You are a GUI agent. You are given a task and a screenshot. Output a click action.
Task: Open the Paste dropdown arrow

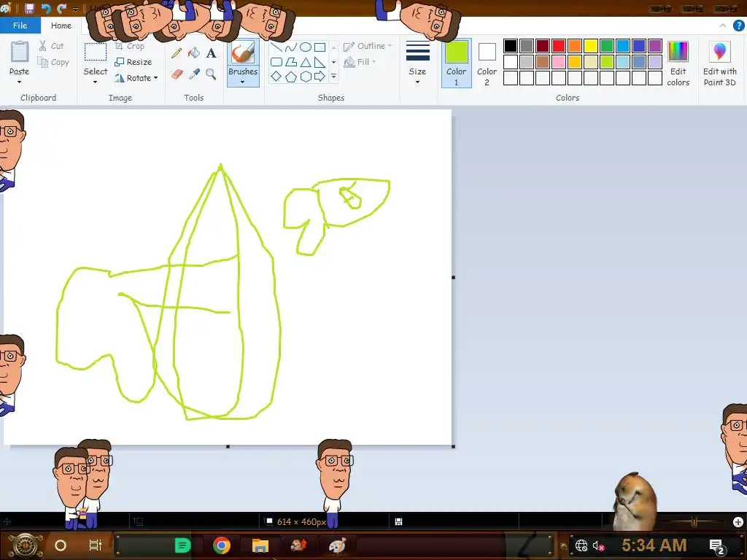tap(19, 82)
